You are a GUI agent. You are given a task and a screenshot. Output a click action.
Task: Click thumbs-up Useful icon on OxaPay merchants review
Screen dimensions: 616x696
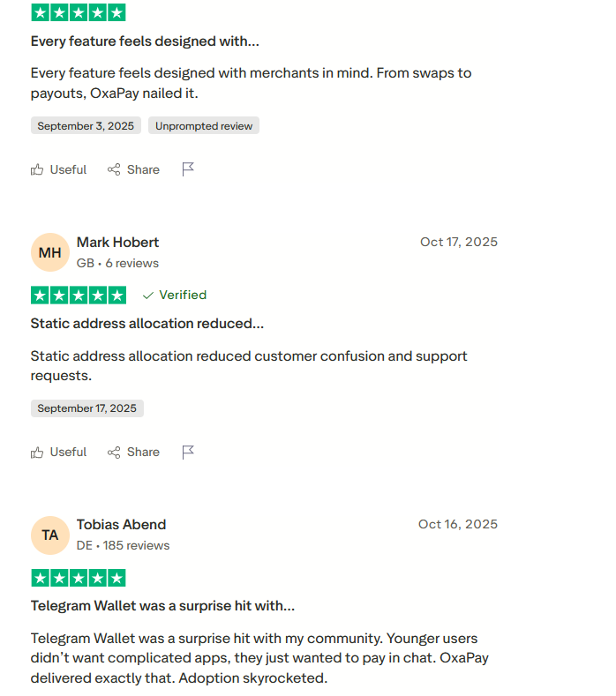(x=37, y=169)
